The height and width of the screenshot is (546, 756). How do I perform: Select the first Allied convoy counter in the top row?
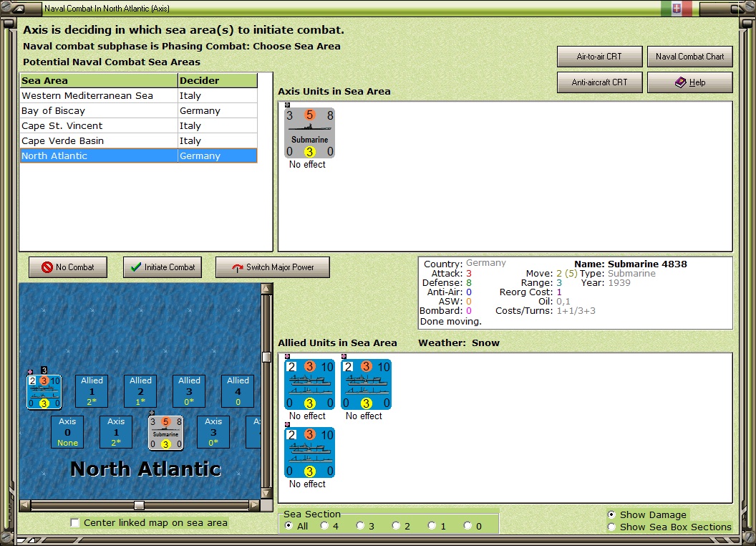pyautogui.click(x=309, y=385)
